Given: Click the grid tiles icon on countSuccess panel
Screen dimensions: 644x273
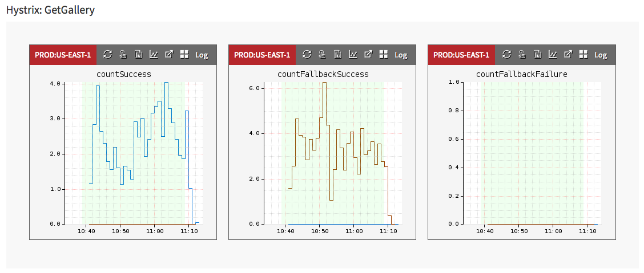Looking at the screenshot, I should click(184, 55).
